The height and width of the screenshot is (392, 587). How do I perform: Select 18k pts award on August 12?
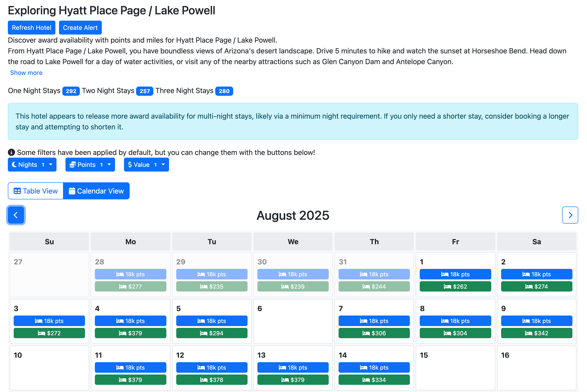point(212,368)
